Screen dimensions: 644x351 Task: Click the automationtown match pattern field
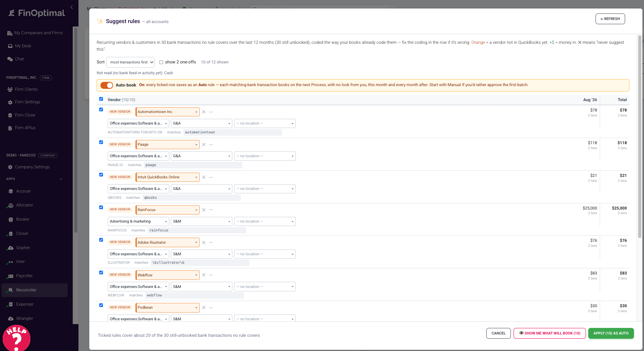[x=233, y=132]
